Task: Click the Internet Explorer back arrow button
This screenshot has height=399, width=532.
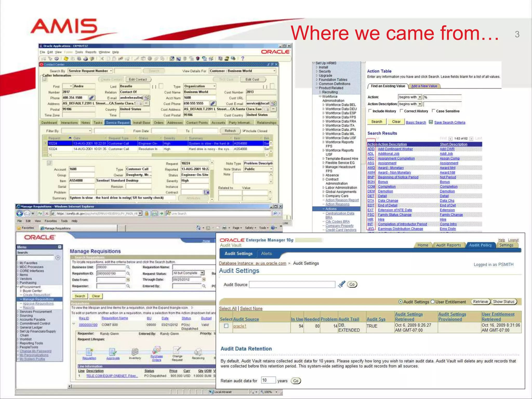Action: coord(20,214)
